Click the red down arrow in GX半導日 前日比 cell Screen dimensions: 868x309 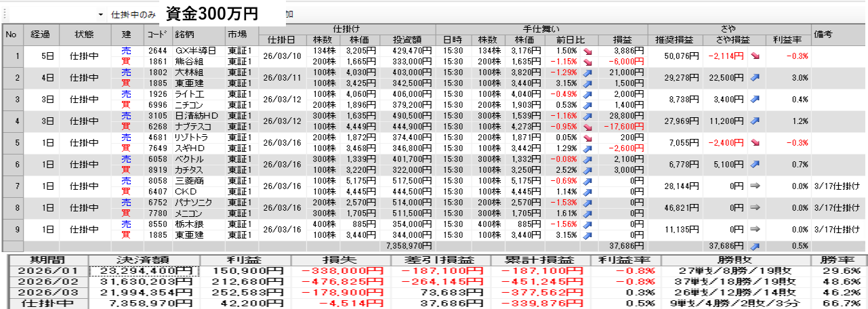pos(587,51)
